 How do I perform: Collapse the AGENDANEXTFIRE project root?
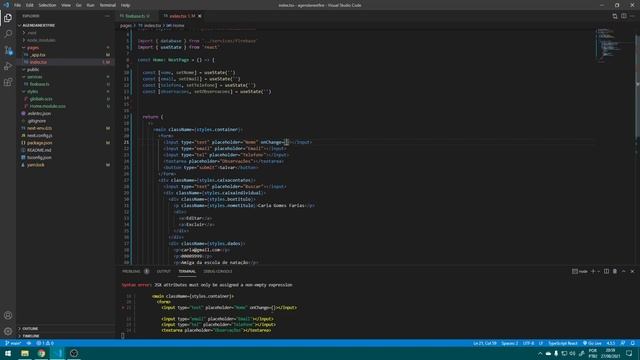[x=37, y=25]
